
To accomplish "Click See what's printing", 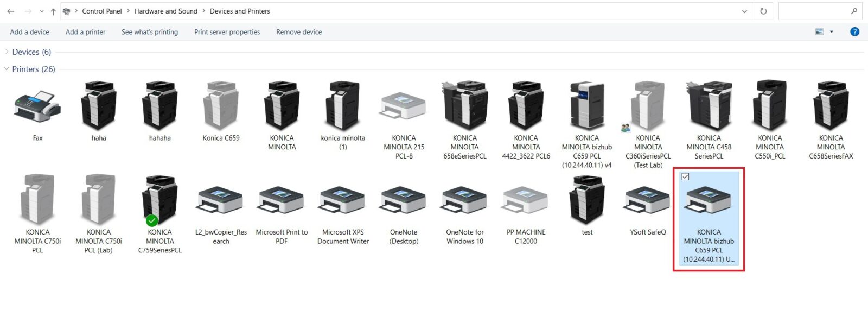I will pyautogui.click(x=150, y=32).
